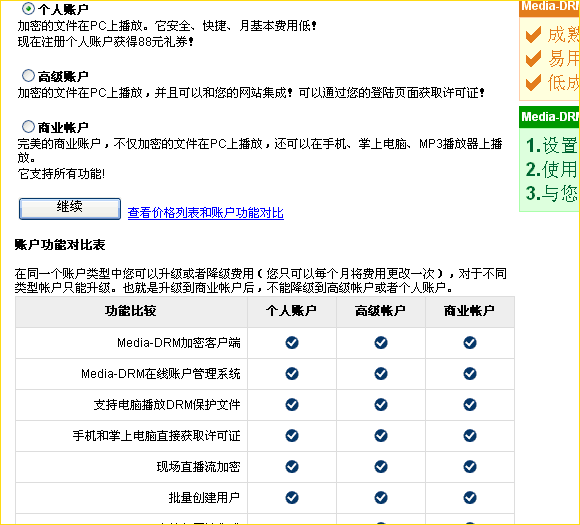Open 查看价格列表和账户功能对比 link
The image size is (580, 525).
(206, 213)
